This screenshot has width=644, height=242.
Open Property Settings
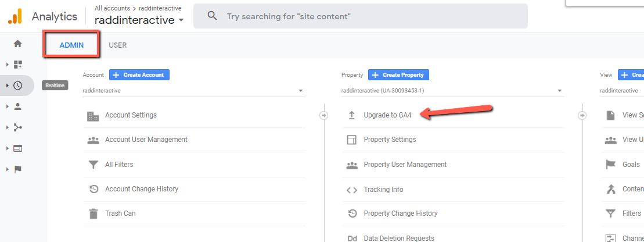(390, 140)
